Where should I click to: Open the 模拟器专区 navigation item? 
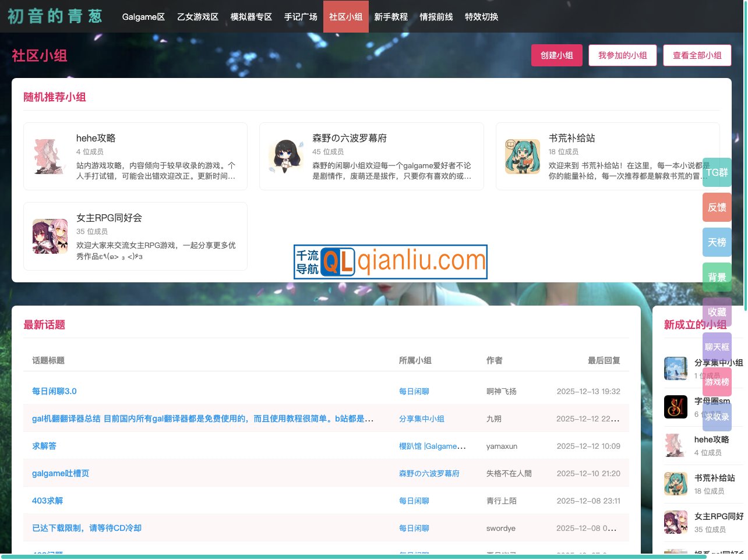coord(251,17)
